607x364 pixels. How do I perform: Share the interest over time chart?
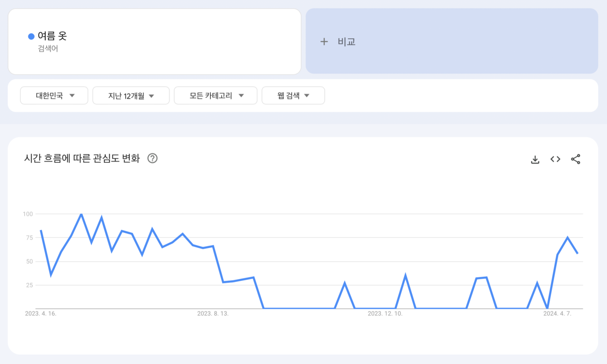[576, 159]
